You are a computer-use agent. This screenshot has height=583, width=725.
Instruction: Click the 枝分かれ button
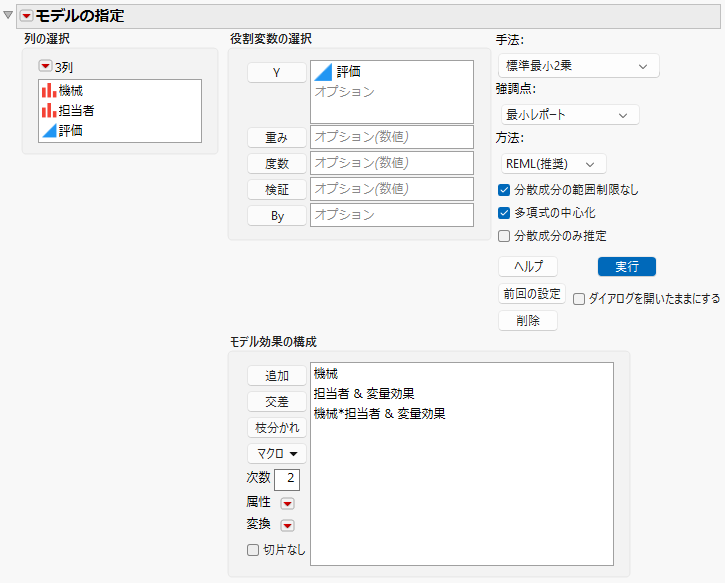click(x=276, y=428)
